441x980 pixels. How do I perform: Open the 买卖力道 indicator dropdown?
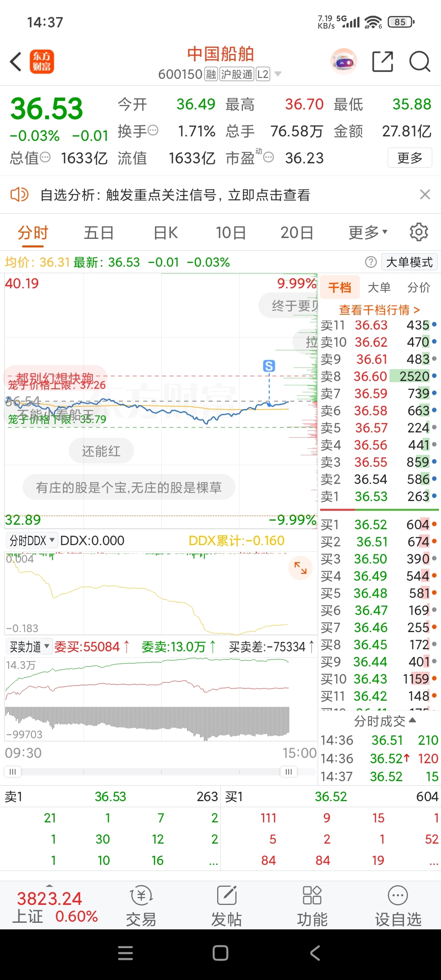pos(29,647)
